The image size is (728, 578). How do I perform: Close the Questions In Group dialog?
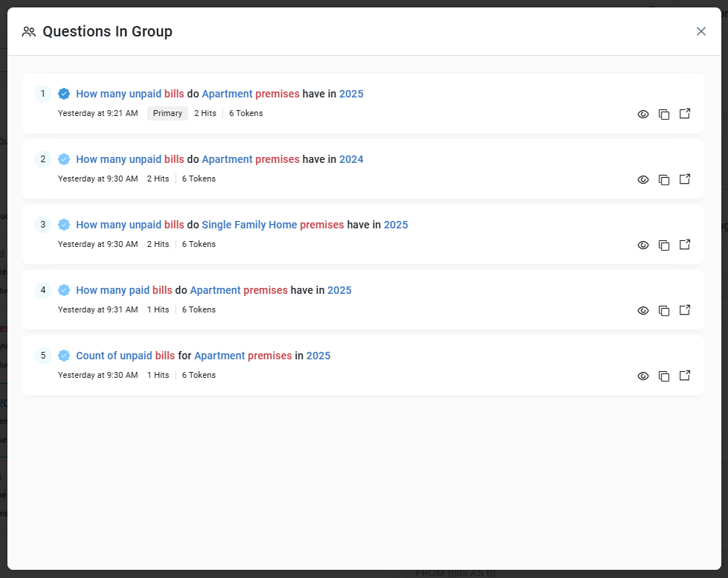tap(701, 31)
